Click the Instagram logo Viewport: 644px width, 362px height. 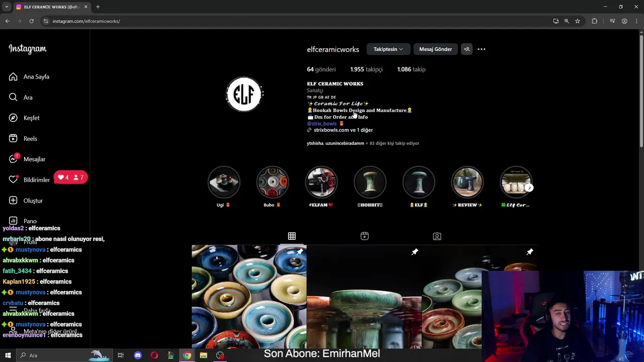pyautogui.click(x=27, y=49)
